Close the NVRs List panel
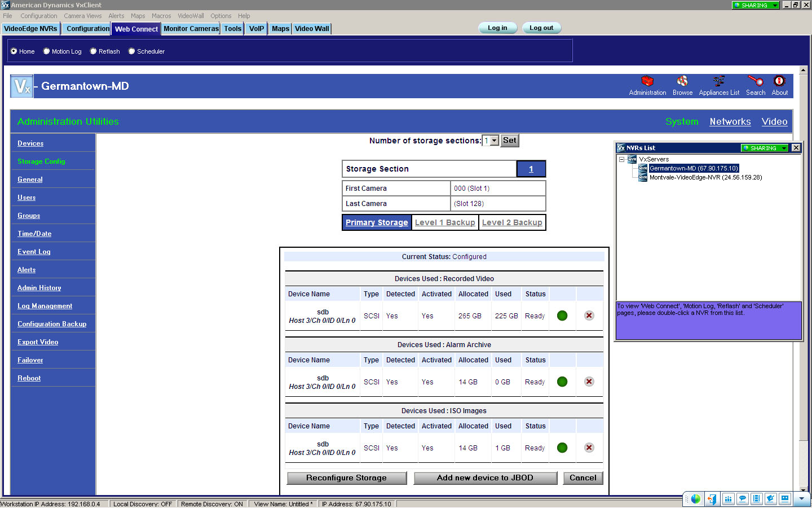The height and width of the screenshot is (508, 812). [x=796, y=148]
